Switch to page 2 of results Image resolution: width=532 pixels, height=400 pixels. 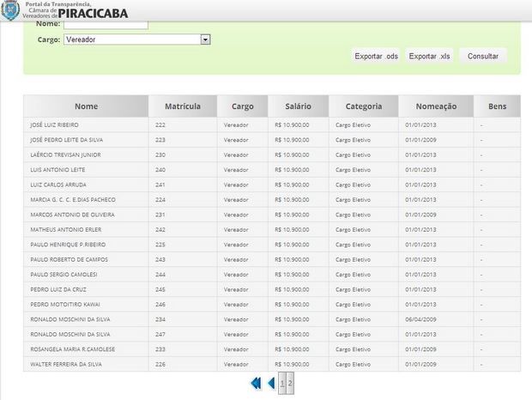click(x=291, y=383)
